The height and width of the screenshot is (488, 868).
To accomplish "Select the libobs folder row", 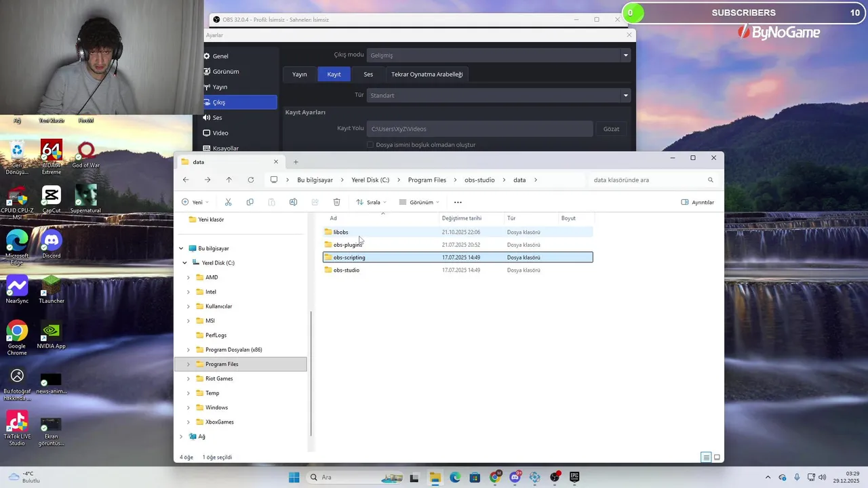I will pyautogui.click(x=458, y=232).
